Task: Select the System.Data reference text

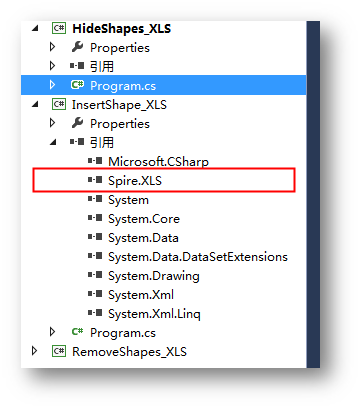Action: (x=143, y=238)
